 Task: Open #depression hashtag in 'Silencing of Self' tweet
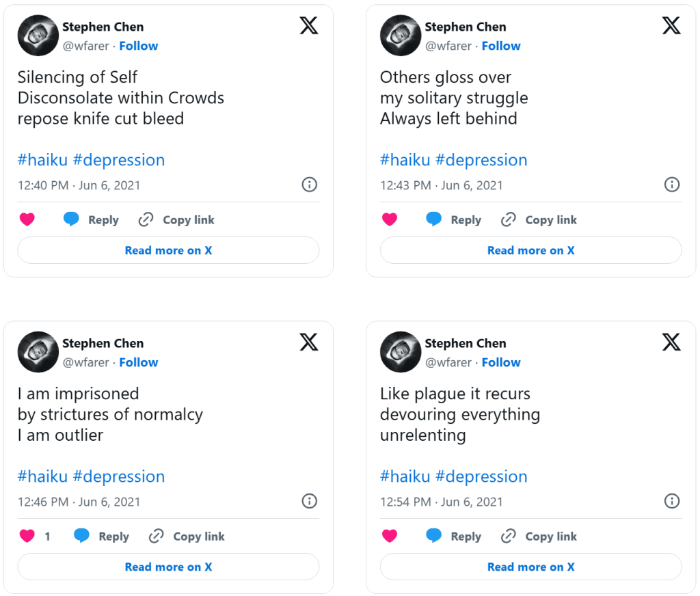point(119,160)
